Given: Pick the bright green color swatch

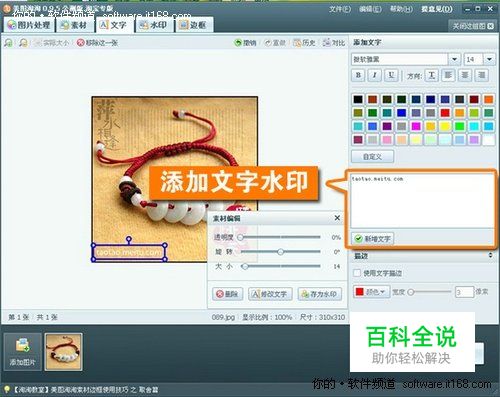Looking at the screenshot, I should pyautogui.click(x=460, y=126).
